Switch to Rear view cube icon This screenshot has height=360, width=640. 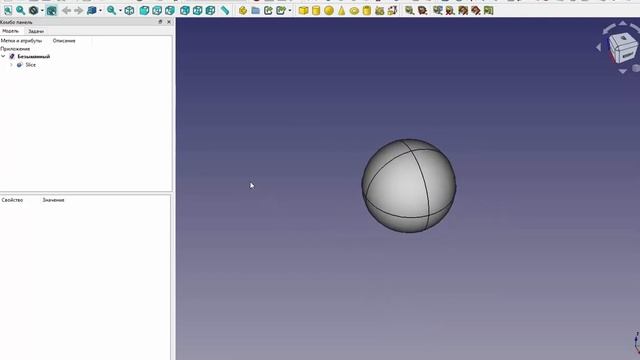pyautogui.click(x=185, y=11)
